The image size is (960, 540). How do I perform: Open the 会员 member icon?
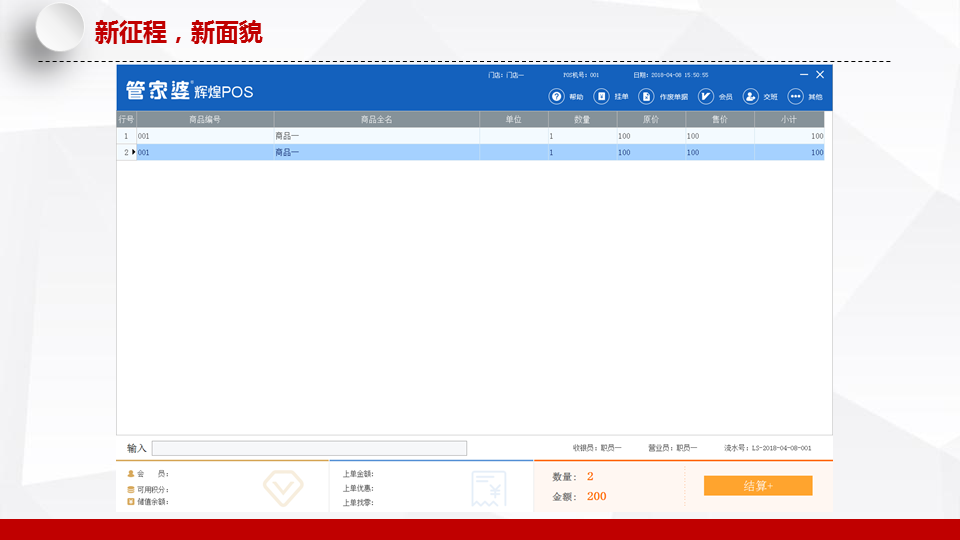(x=706, y=97)
